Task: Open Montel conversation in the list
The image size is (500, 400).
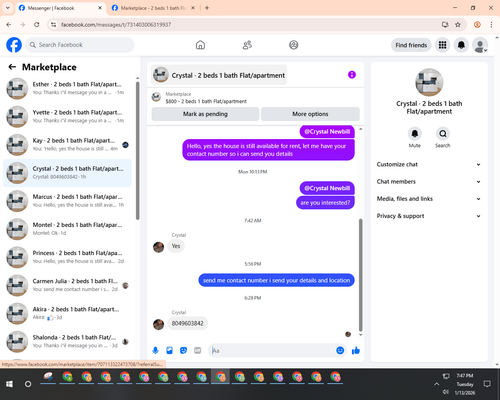Action: point(67,229)
